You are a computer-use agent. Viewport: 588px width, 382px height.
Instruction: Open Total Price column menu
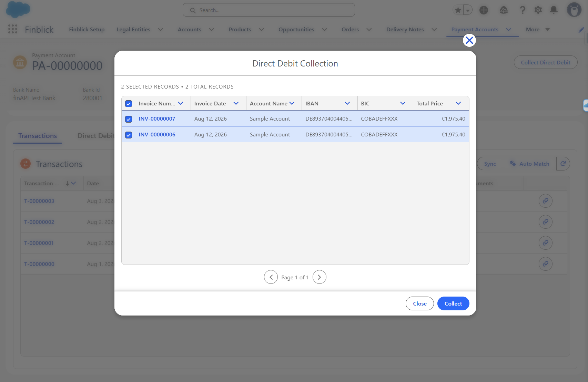(x=458, y=103)
